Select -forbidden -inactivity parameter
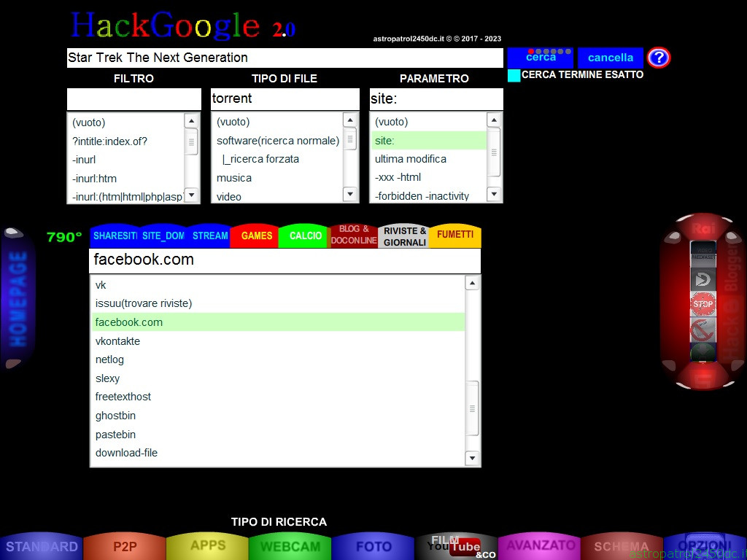This screenshot has width=747, height=560. pos(429,195)
